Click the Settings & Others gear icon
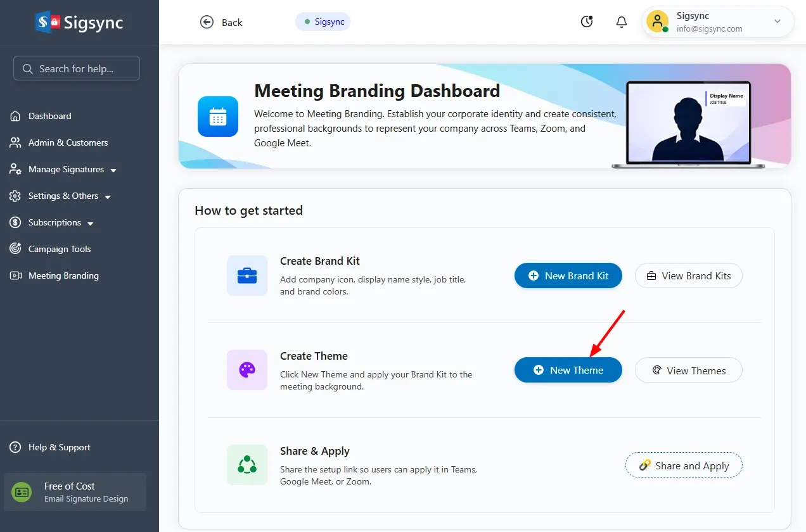This screenshot has height=532, width=806. pos(15,196)
